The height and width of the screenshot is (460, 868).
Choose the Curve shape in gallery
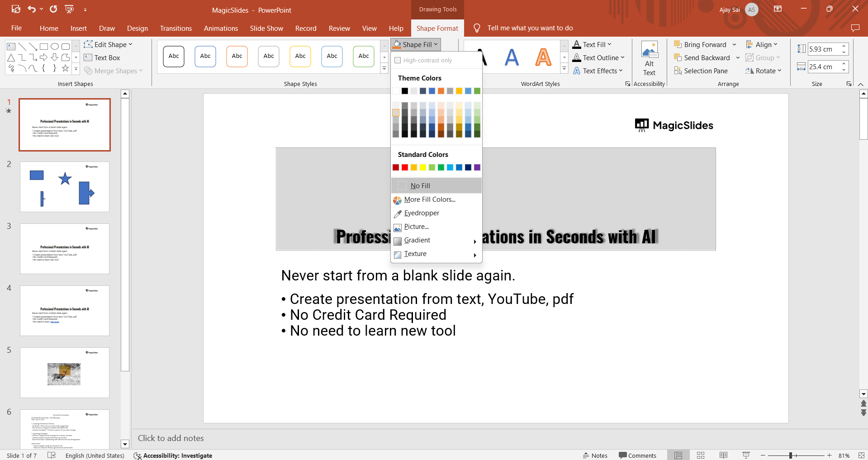33,68
